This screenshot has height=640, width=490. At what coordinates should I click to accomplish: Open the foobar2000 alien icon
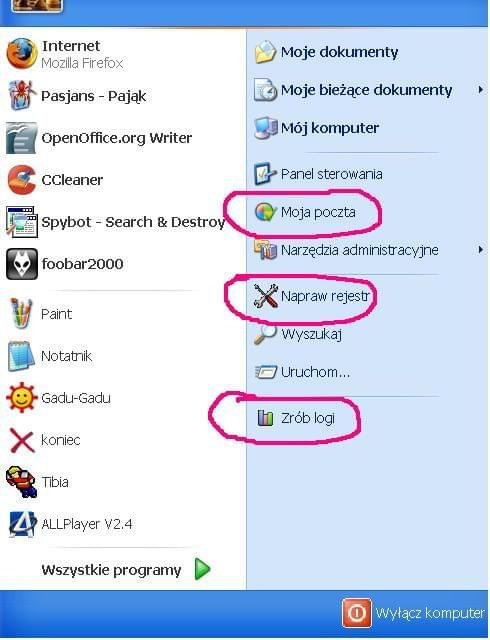tap(22, 264)
